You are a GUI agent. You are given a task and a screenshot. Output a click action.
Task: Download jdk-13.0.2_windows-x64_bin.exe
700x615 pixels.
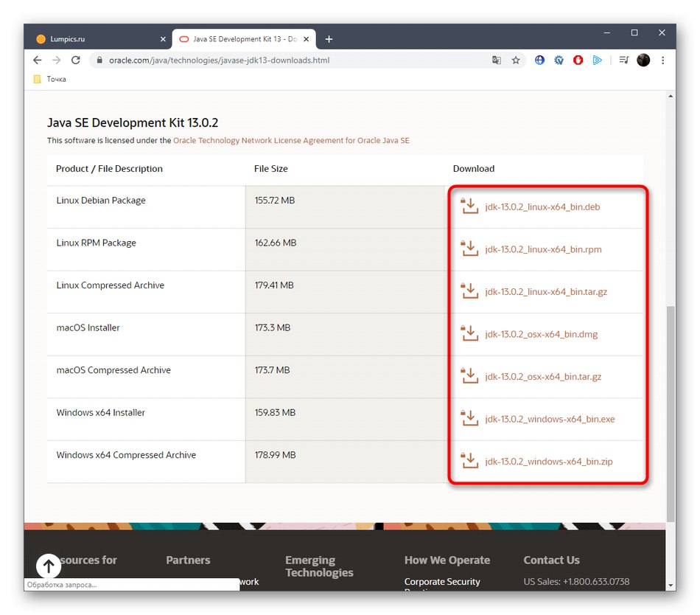click(550, 419)
